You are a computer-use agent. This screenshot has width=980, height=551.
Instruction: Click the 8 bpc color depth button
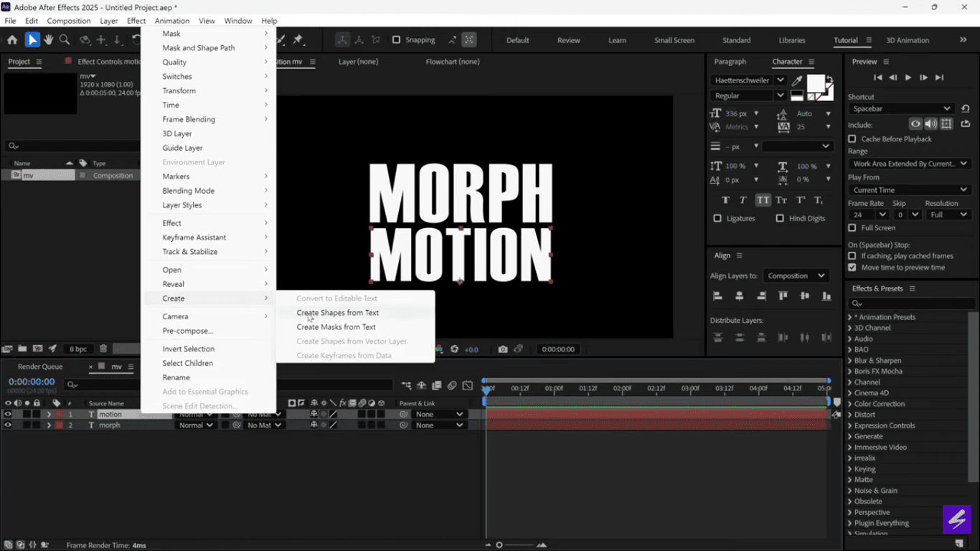[x=77, y=349]
